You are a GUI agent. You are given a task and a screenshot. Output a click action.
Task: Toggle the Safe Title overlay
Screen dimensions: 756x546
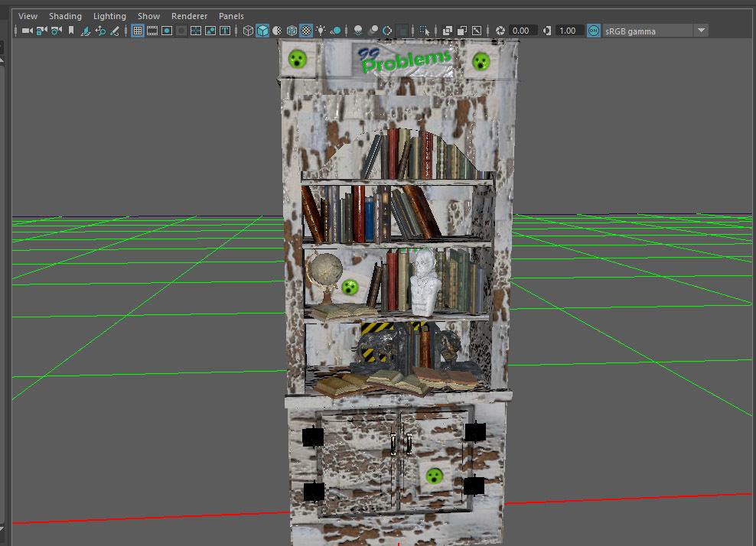coord(225,31)
